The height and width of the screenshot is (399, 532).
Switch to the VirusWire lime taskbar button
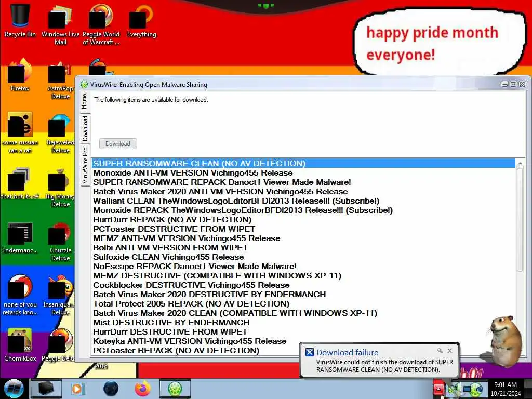pyautogui.click(x=175, y=389)
